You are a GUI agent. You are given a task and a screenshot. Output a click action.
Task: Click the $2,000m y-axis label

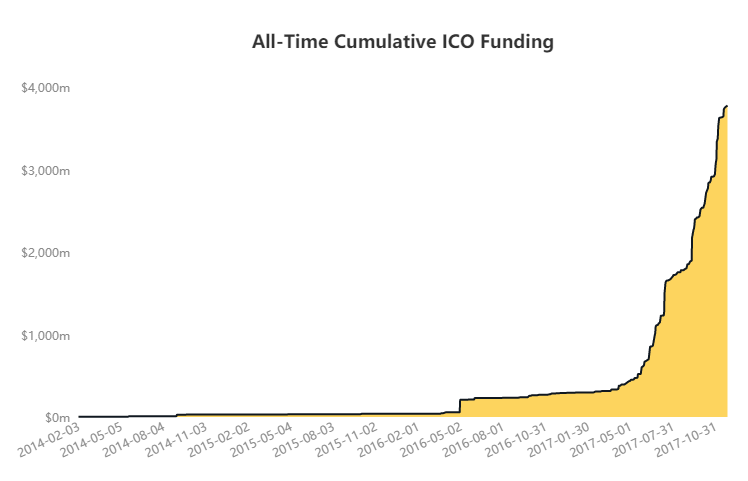tap(45, 253)
